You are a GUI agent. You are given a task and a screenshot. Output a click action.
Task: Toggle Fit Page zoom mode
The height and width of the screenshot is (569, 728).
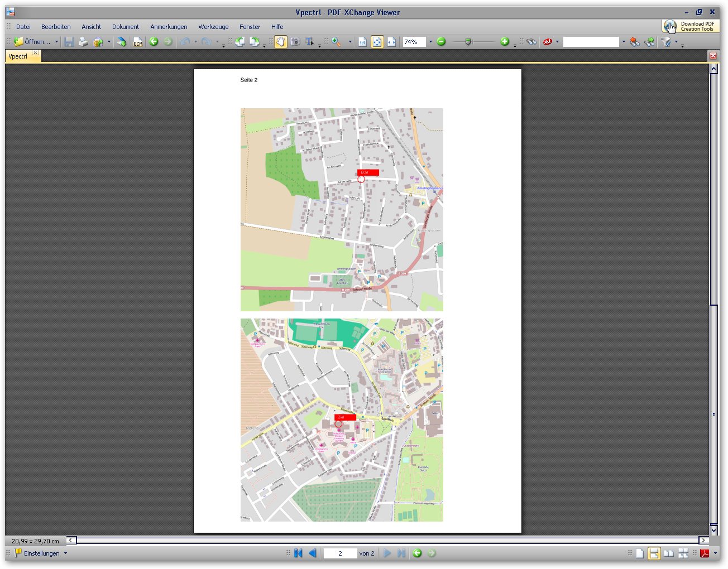377,42
